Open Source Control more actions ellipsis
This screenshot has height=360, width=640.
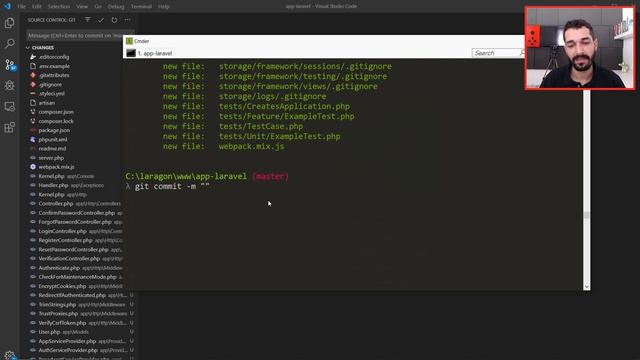click(x=127, y=20)
